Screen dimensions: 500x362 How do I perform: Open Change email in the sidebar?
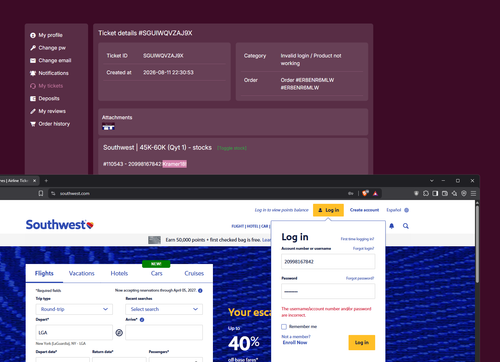point(51,60)
